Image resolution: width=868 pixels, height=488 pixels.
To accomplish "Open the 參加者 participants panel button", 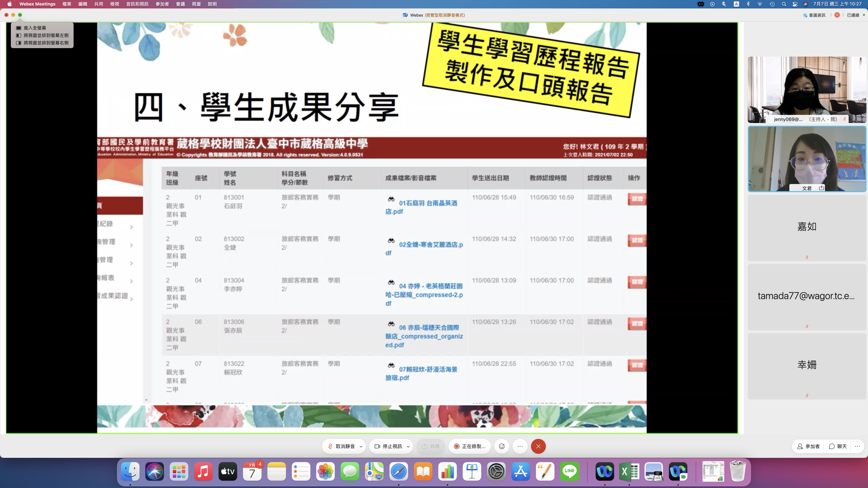I will pos(808,446).
